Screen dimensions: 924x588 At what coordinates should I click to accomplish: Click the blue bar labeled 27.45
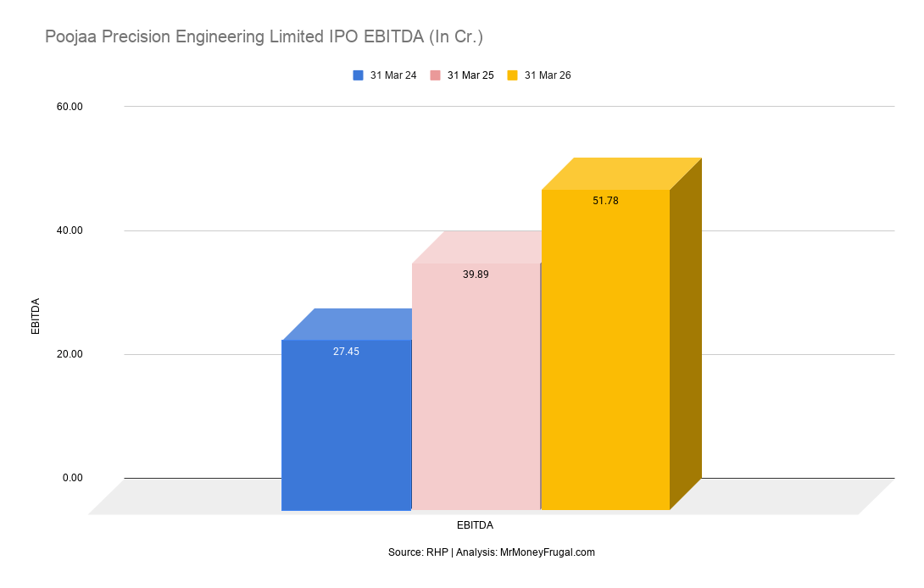coord(347,424)
